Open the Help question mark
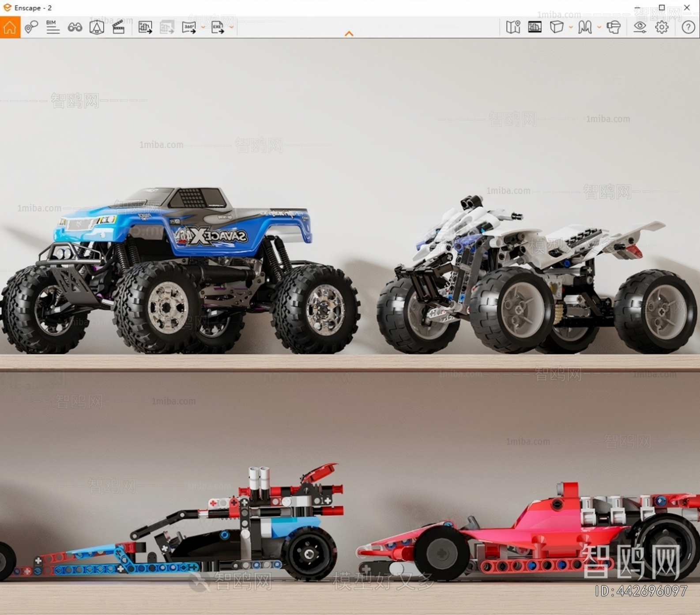Screen dimensions: 700x615 point(688,27)
